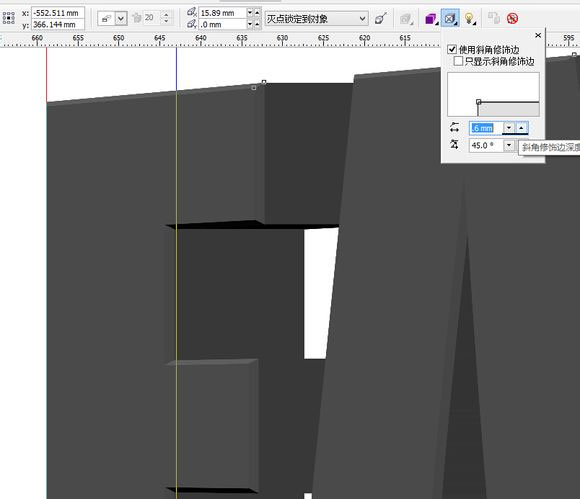Click the bevel profile preview box
580x499 pixels.
point(493,94)
